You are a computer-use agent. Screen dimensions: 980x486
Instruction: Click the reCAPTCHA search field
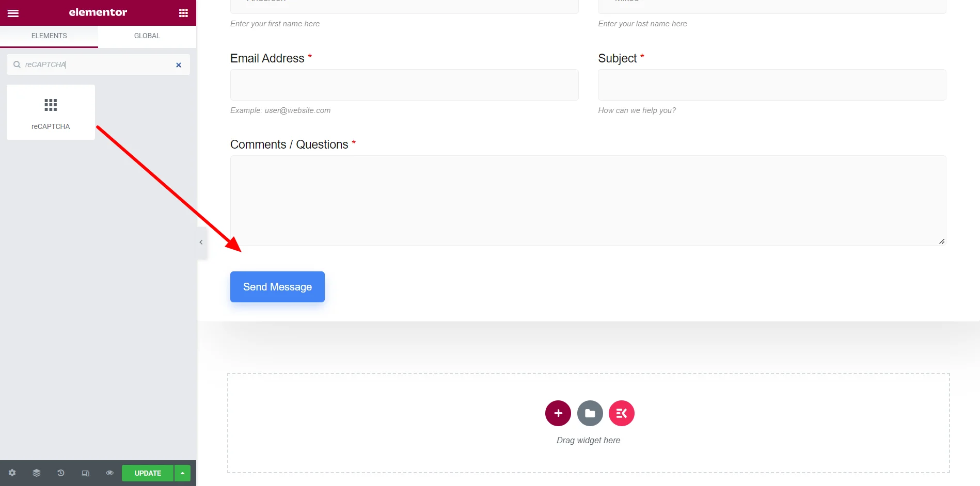coord(98,64)
